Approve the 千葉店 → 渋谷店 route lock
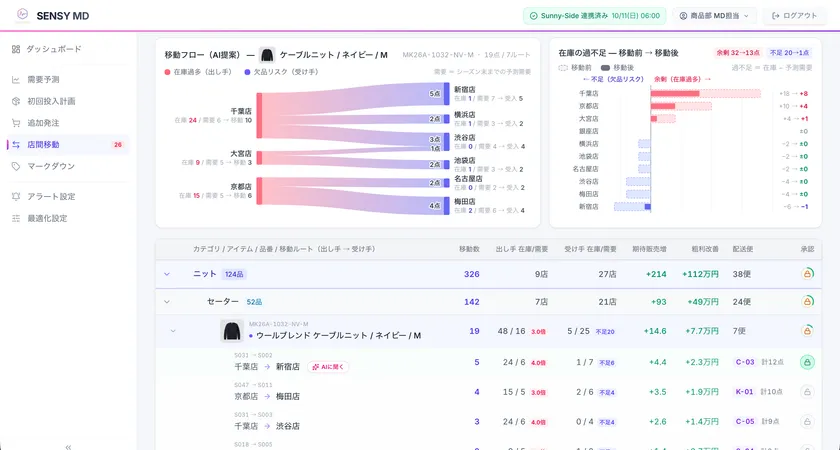Screen dimensions: 840x450 coord(807,422)
